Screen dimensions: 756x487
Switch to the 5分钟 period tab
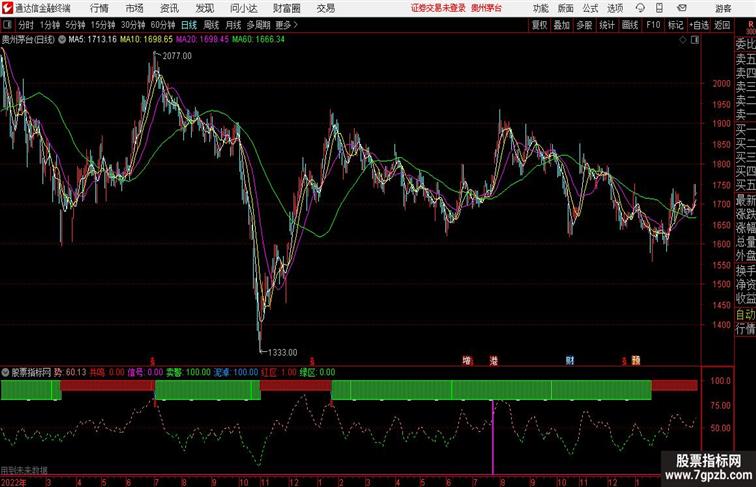point(75,25)
